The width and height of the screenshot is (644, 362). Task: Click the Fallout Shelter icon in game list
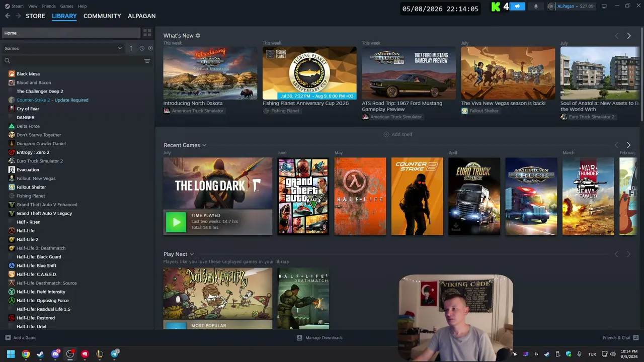click(x=12, y=187)
